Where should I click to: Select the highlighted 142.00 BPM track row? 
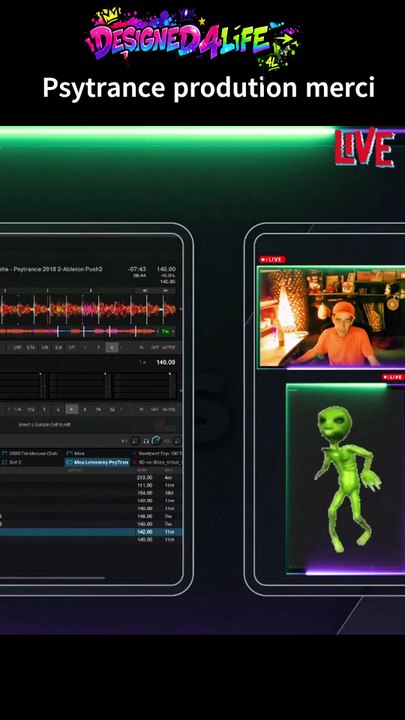point(91,532)
